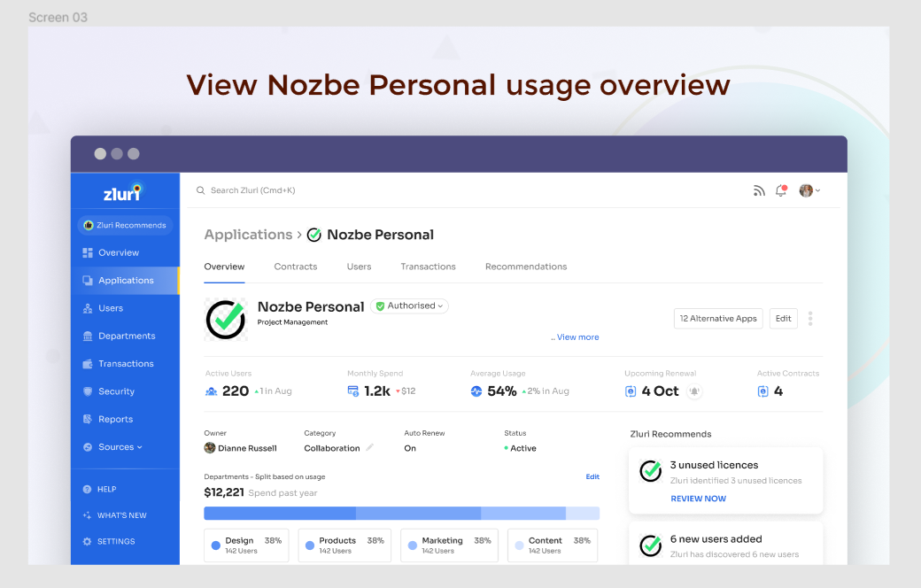This screenshot has height=588, width=921.
Task: Select the Design 38% department card
Action: pyautogui.click(x=247, y=545)
